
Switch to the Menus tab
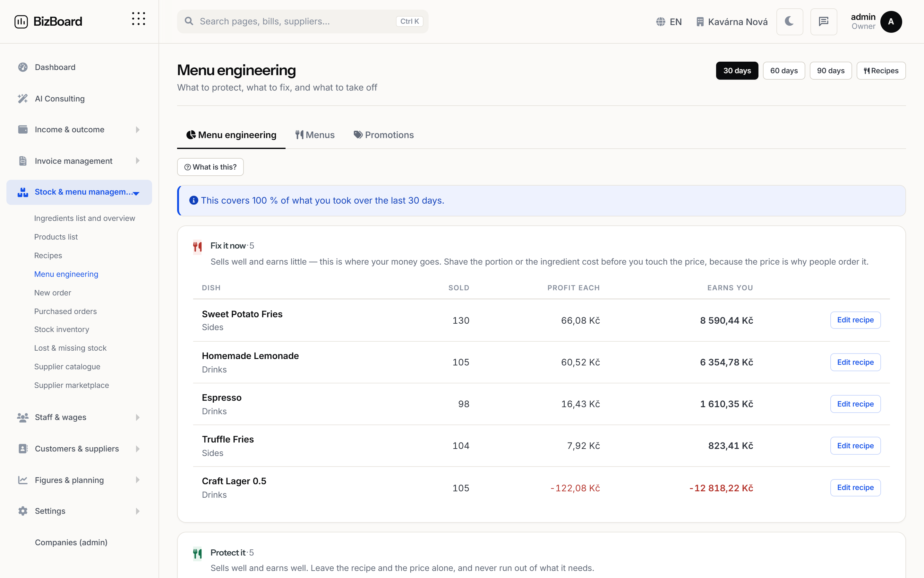pyautogui.click(x=315, y=135)
